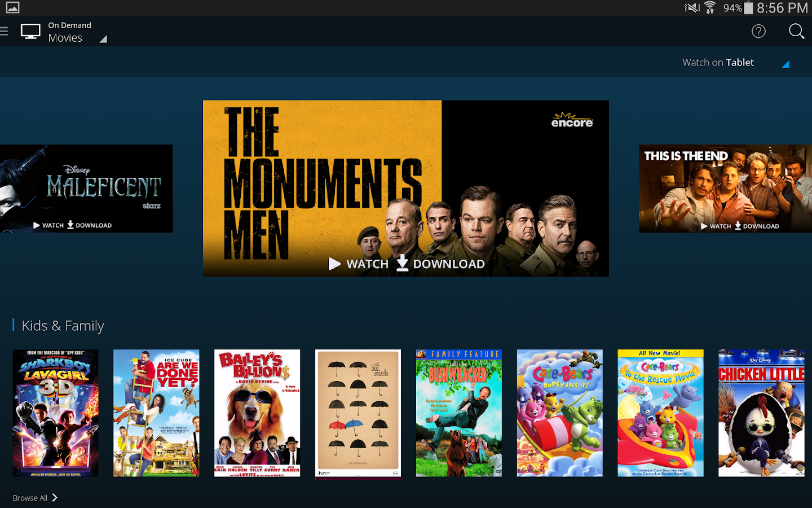Choose the Bailey's Billions poster
This screenshot has width=812, height=508.
click(257, 413)
